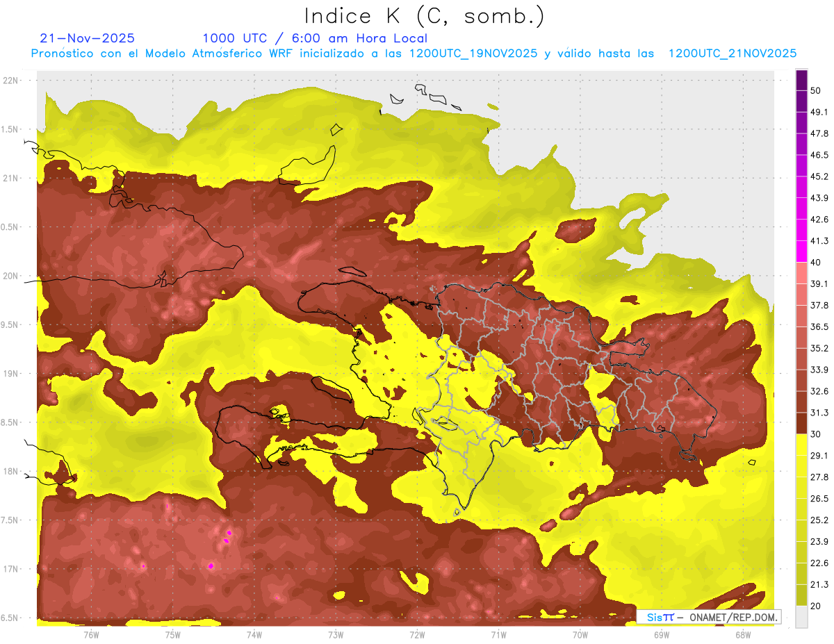Click the "1000 UTC / 6:00 am Hora Local" text

(315, 38)
